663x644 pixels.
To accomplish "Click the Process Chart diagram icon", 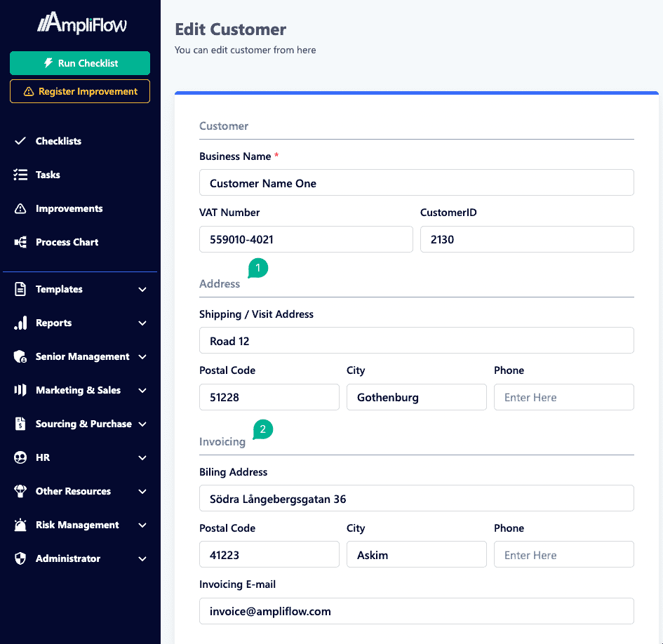I will point(20,242).
